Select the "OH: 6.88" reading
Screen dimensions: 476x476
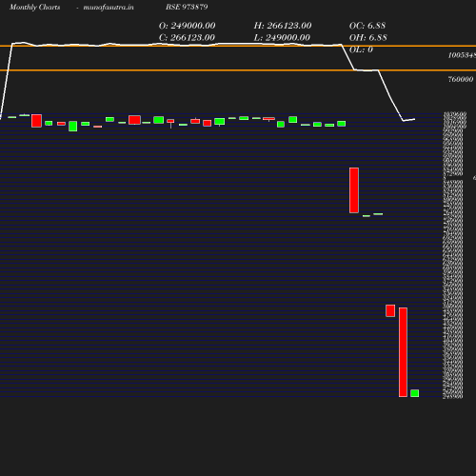tap(367, 37)
